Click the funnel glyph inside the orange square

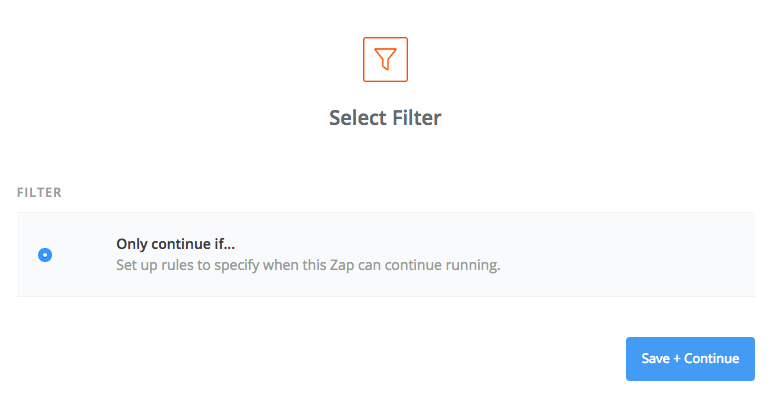[x=386, y=59]
